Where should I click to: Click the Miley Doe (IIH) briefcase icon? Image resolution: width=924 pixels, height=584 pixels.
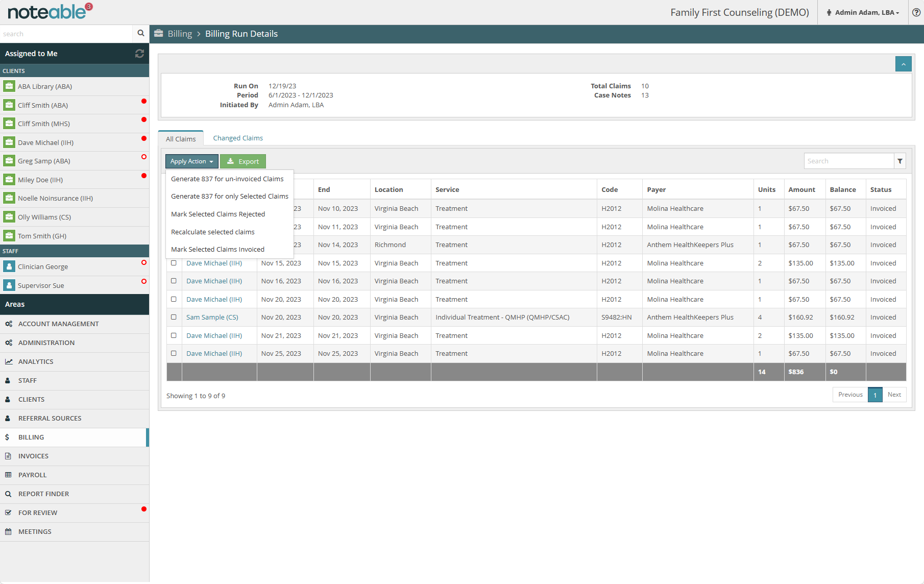point(9,180)
